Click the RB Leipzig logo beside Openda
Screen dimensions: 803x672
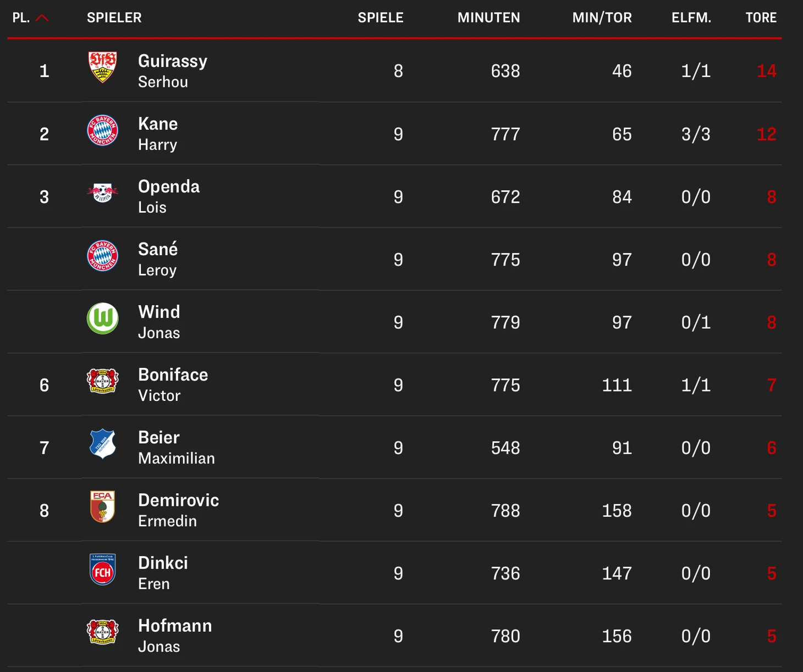103,193
